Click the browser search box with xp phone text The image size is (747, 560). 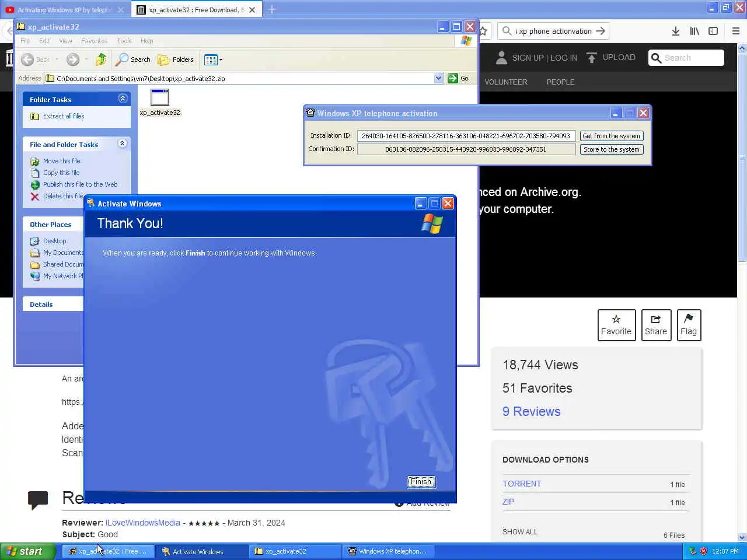tap(553, 31)
